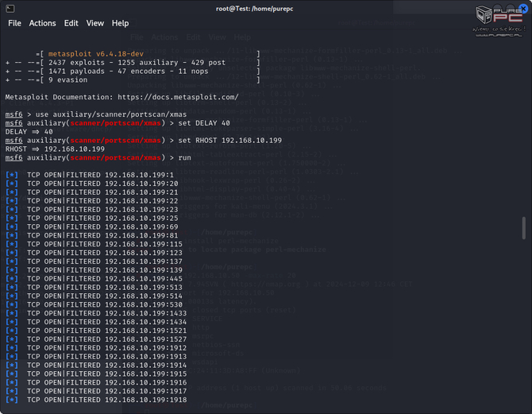
Task: Click the scan result for port 199:1917
Action: click(x=96, y=391)
